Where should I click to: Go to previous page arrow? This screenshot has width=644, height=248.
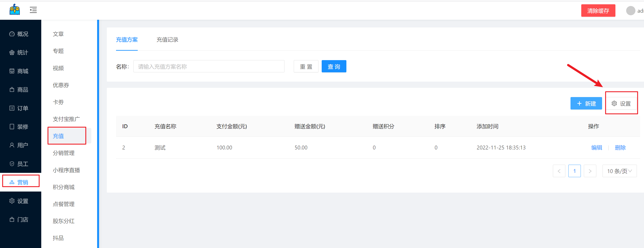pyautogui.click(x=559, y=171)
